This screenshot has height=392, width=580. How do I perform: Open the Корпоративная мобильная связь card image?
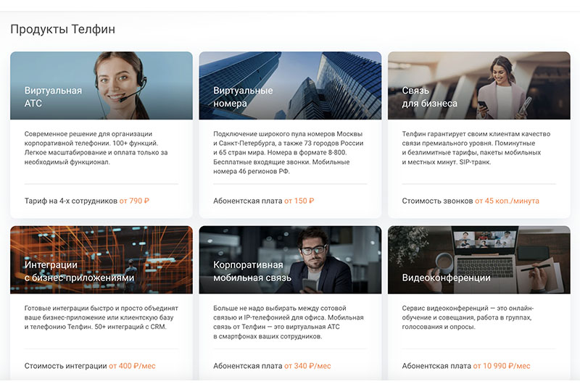tap(290, 259)
